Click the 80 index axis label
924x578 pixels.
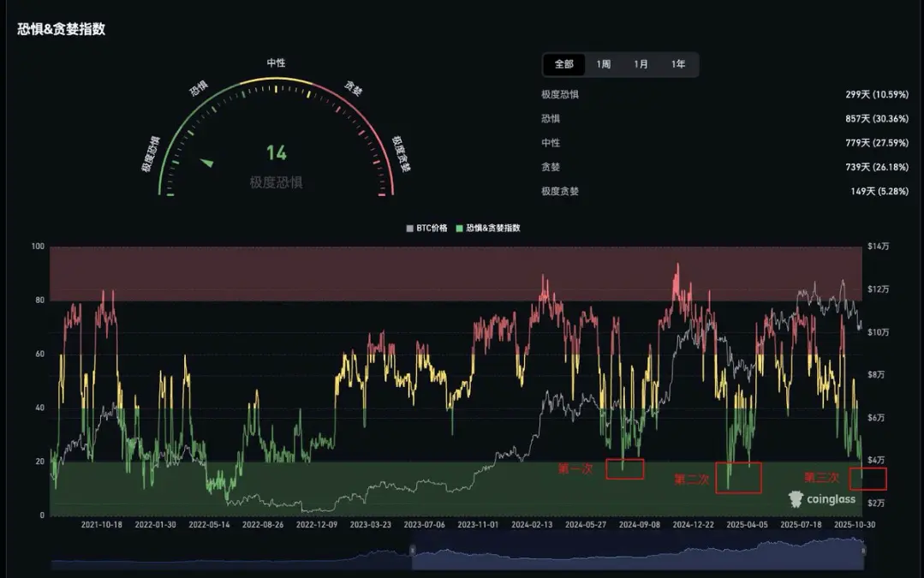coord(39,300)
